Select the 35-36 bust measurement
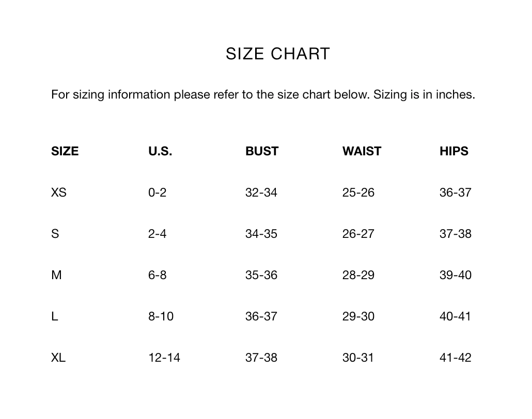This screenshot has width=532, height=419. pyautogui.click(x=261, y=275)
